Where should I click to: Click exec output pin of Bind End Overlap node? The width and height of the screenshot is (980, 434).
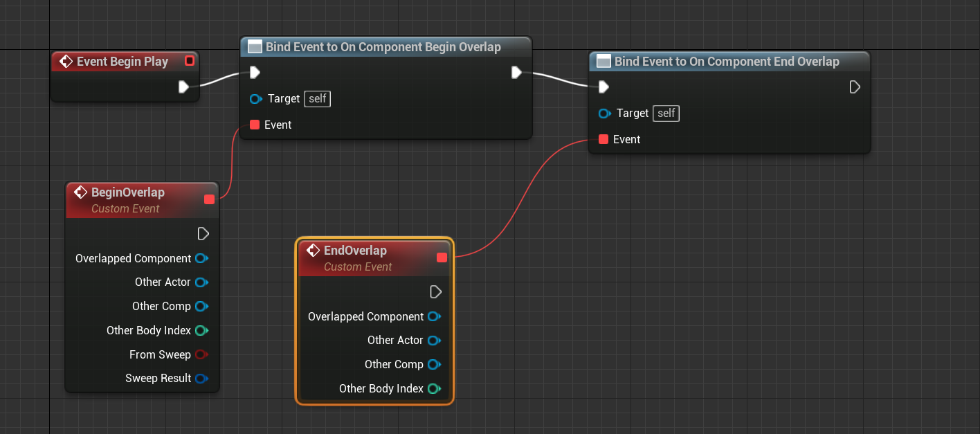tap(855, 87)
